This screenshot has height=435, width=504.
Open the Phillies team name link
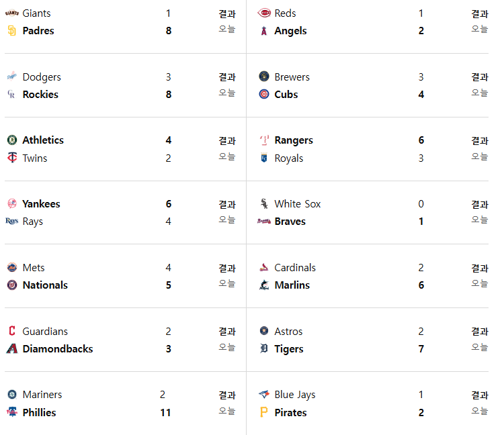[39, 413]
